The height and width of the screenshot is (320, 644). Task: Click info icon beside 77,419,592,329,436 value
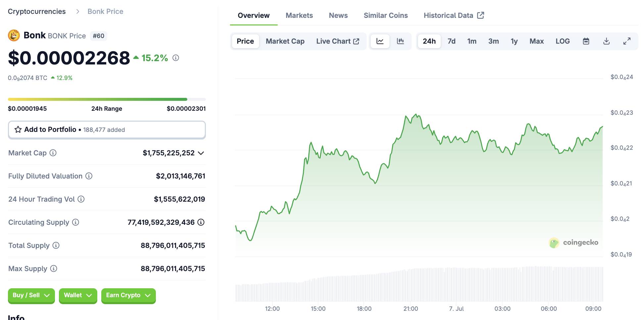coord(201,222)
